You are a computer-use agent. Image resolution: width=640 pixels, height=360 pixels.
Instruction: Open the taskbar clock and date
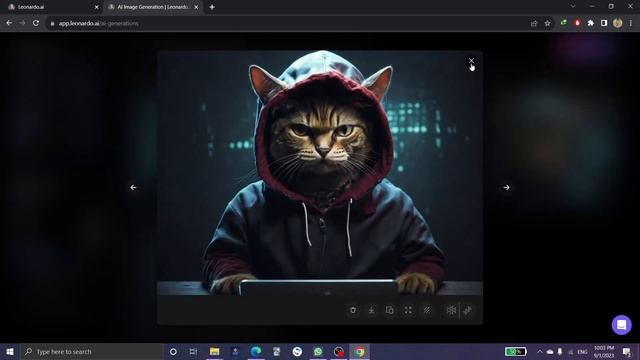604,351
